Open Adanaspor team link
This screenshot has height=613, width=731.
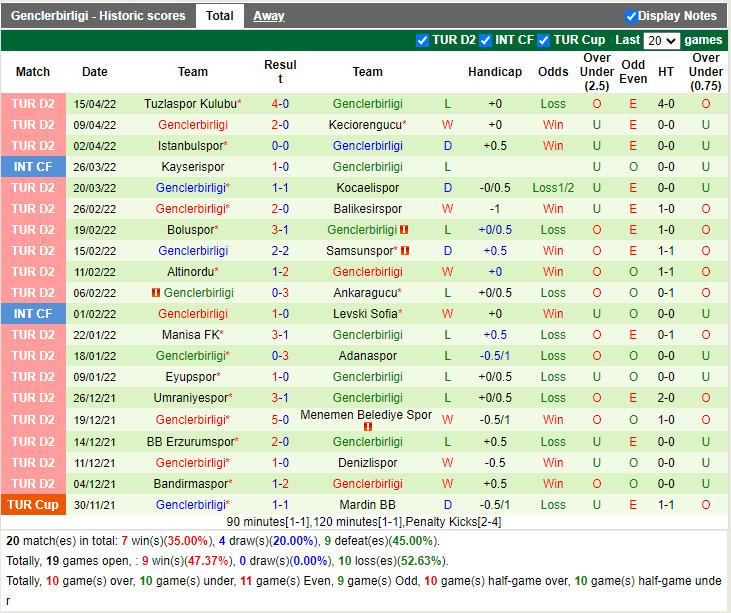(368, 356)
